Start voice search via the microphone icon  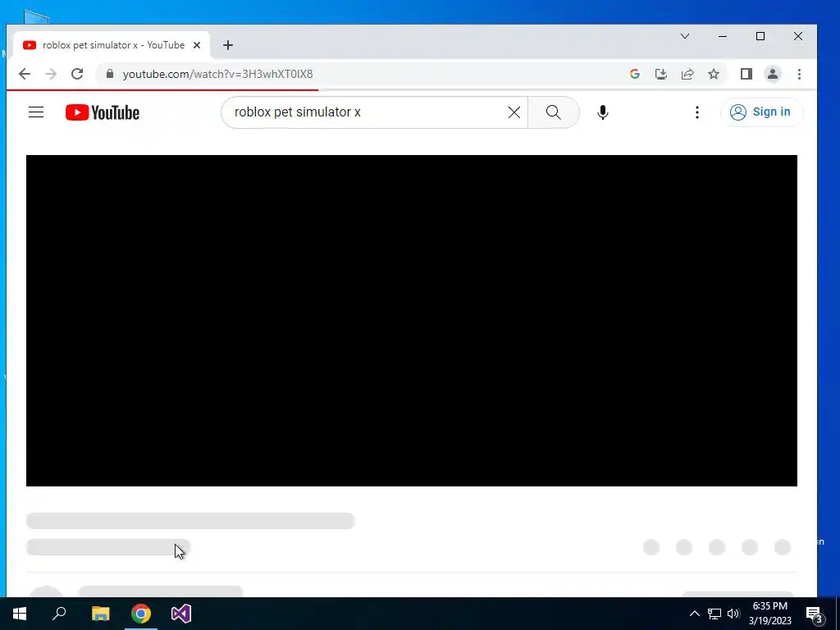click(603, 112)
